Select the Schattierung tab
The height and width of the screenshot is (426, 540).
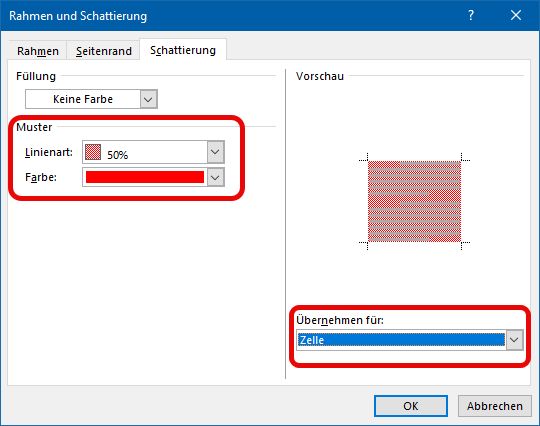(183, 50)
